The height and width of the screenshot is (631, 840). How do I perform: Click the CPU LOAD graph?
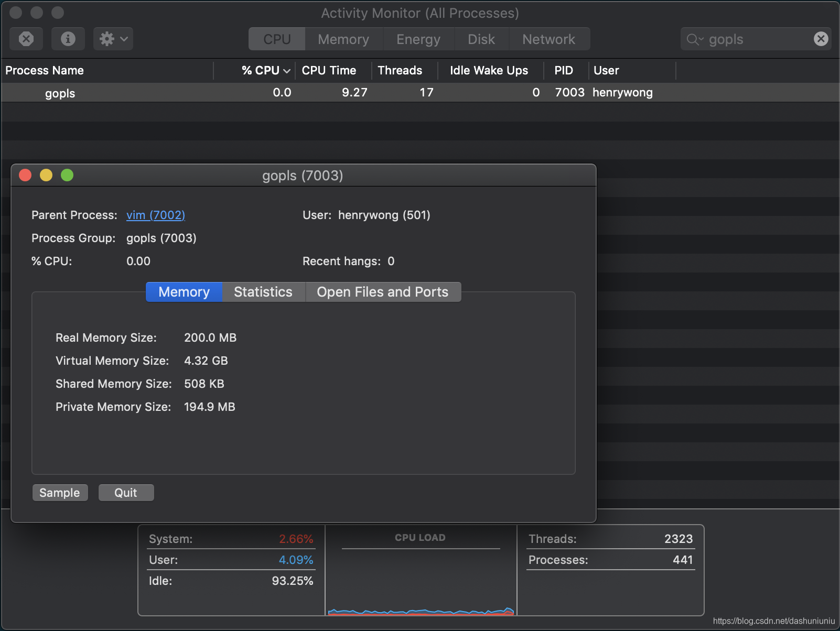coord(421,571)
